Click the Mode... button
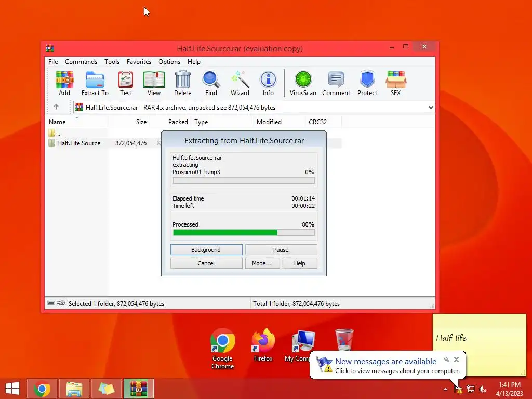This screenshot has height=399, width=532. click(262, 263)
